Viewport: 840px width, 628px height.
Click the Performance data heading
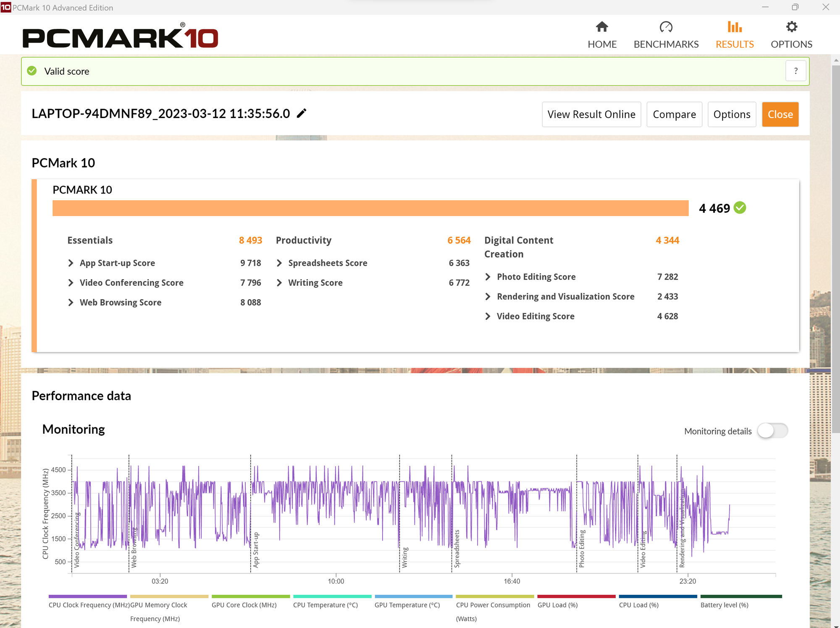pyautogui.click(x=81, y=396)
